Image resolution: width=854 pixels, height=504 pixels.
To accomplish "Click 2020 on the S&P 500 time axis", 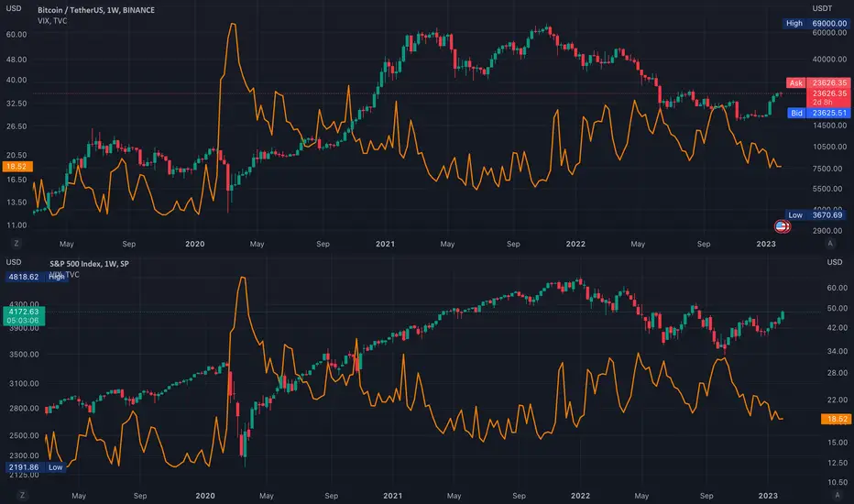I will pyautogui.click(x=205, y=496).
